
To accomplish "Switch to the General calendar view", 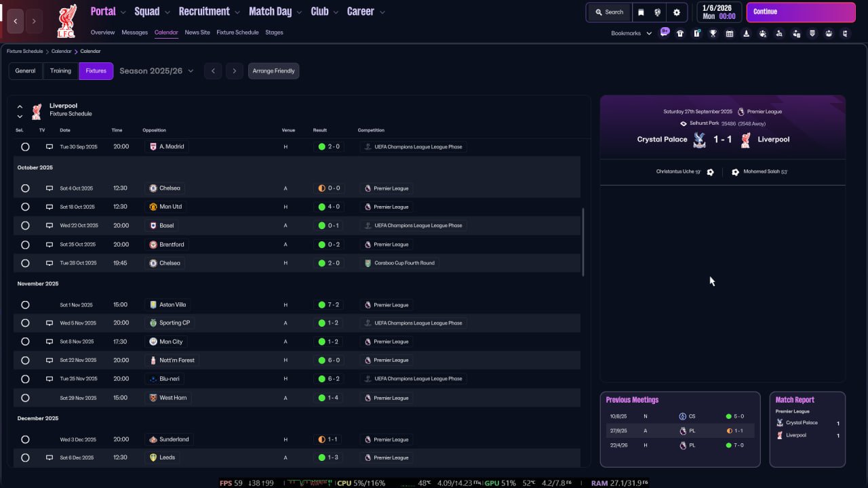I will tap(25, 71).
